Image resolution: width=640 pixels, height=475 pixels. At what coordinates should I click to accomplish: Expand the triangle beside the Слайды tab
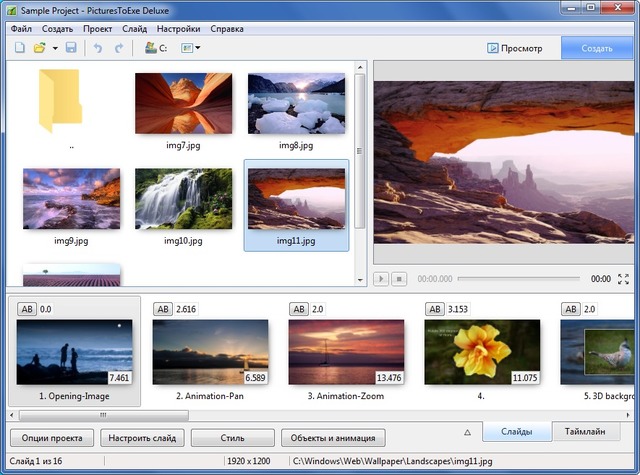[466, 432]
